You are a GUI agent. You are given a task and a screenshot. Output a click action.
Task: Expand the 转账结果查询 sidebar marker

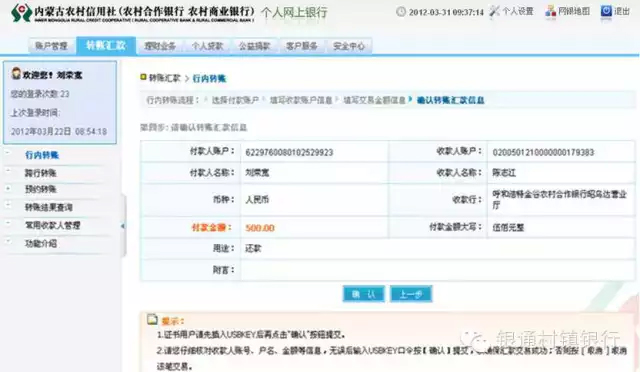coord(8,205)
